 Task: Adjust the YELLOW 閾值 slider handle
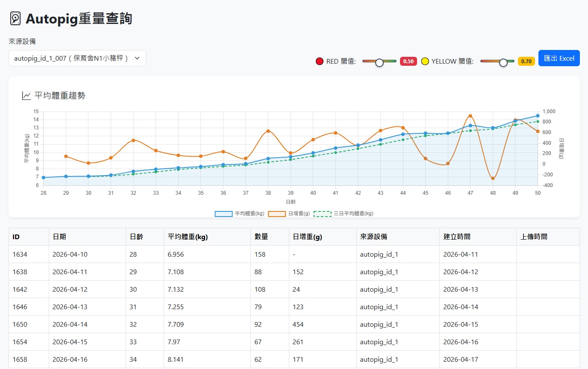click(503, 62)
